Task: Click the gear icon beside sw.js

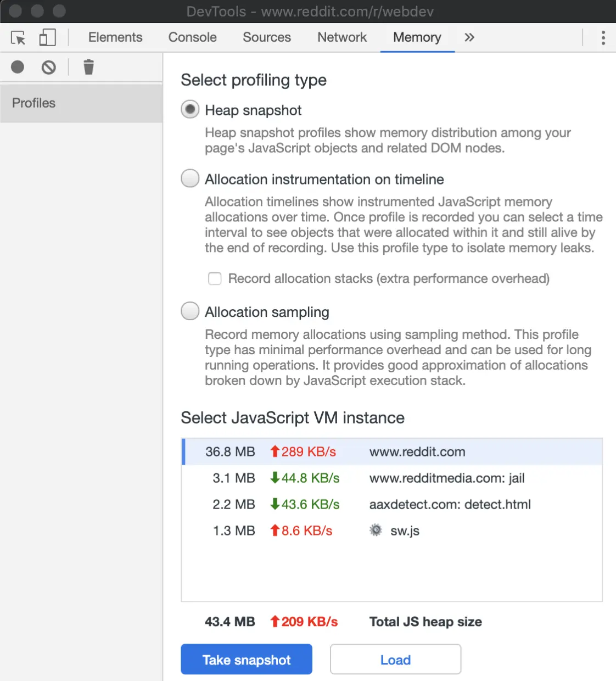Action: [376, 531]
